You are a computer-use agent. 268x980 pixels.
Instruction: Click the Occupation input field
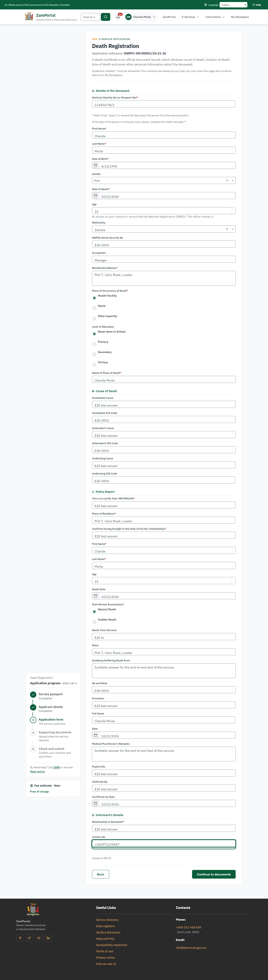tap(164, 259)
